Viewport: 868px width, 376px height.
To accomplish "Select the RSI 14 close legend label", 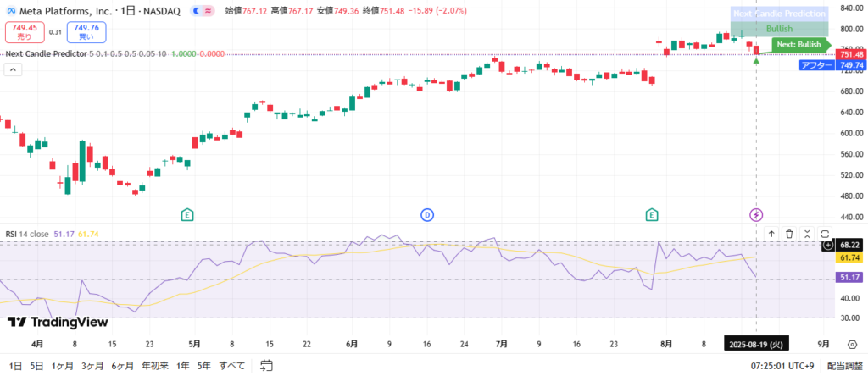I will [26, 234].
